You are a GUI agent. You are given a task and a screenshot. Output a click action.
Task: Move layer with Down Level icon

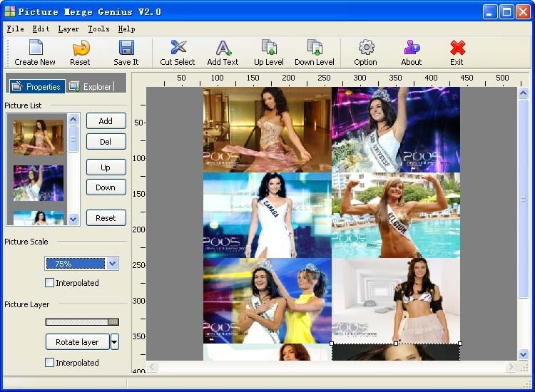tap(315, 47)
